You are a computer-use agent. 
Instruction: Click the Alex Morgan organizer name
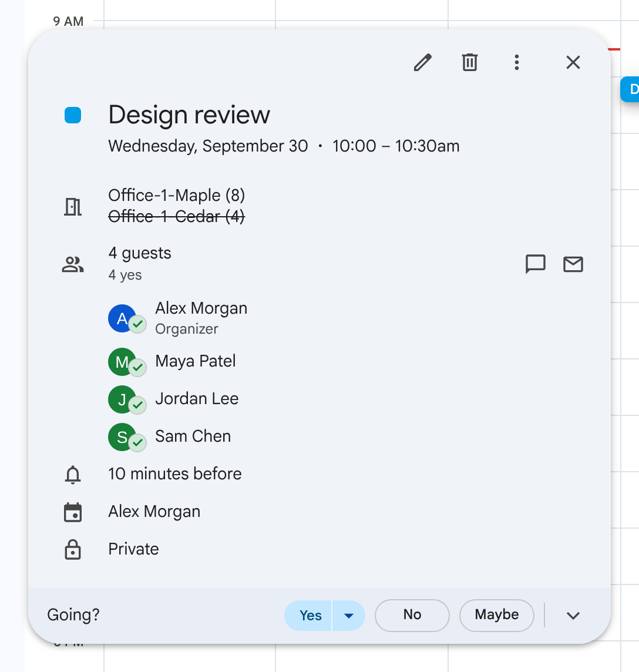tap(201, 308)
